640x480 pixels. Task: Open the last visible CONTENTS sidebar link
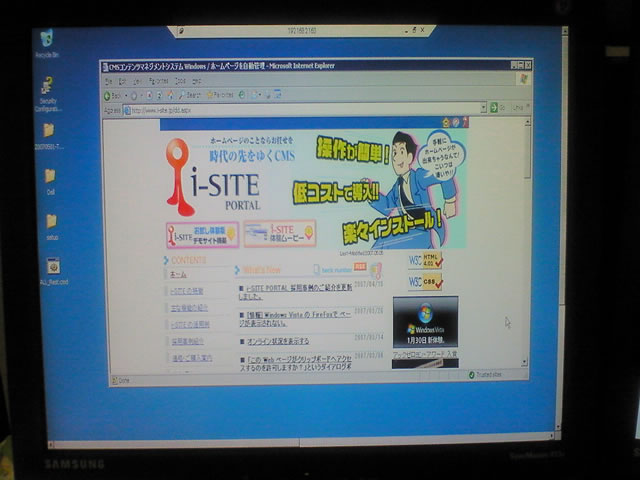click(192, 358)
